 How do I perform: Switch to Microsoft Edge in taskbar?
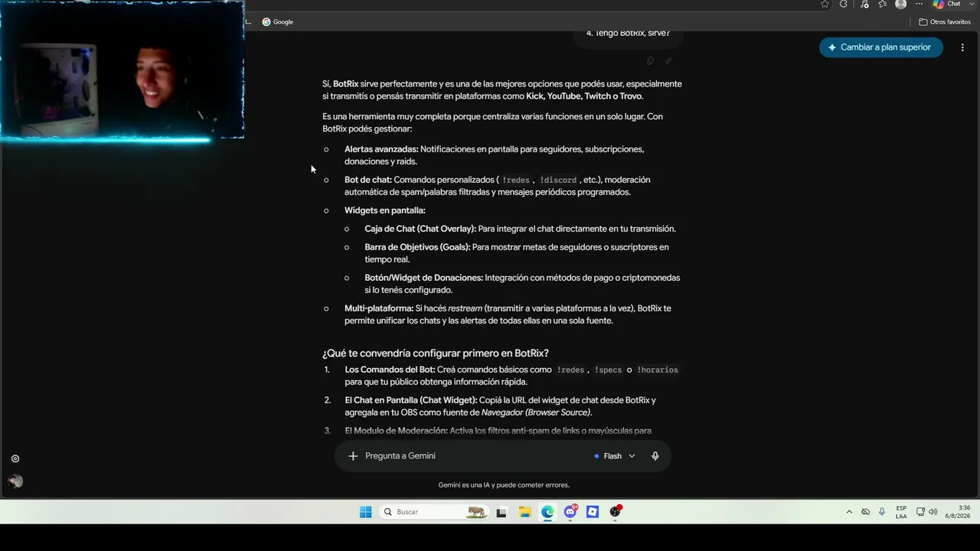[x=547, y=512]
